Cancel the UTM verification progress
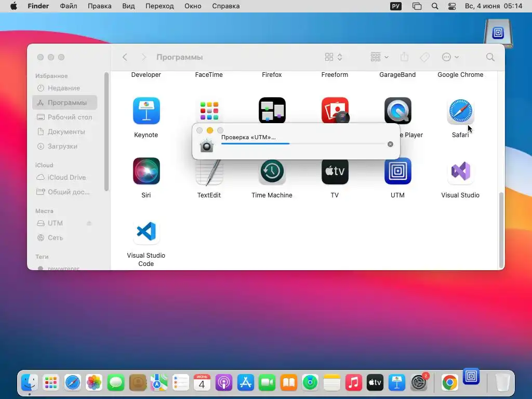532x399 pixels. [x=390, y=144]
